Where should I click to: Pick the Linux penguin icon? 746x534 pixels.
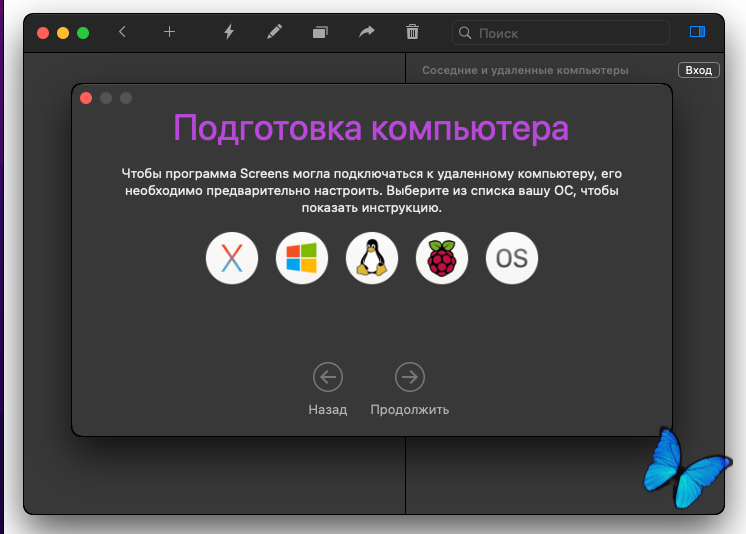point(372,258)
